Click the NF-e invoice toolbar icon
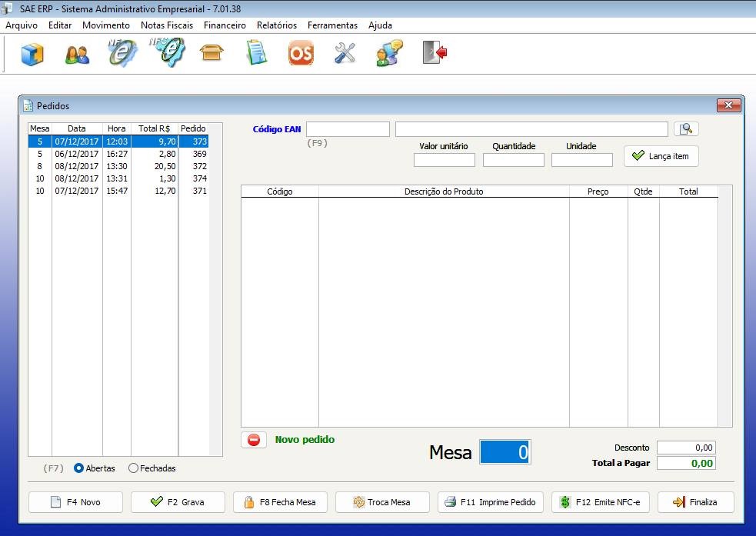 [122, 53]
